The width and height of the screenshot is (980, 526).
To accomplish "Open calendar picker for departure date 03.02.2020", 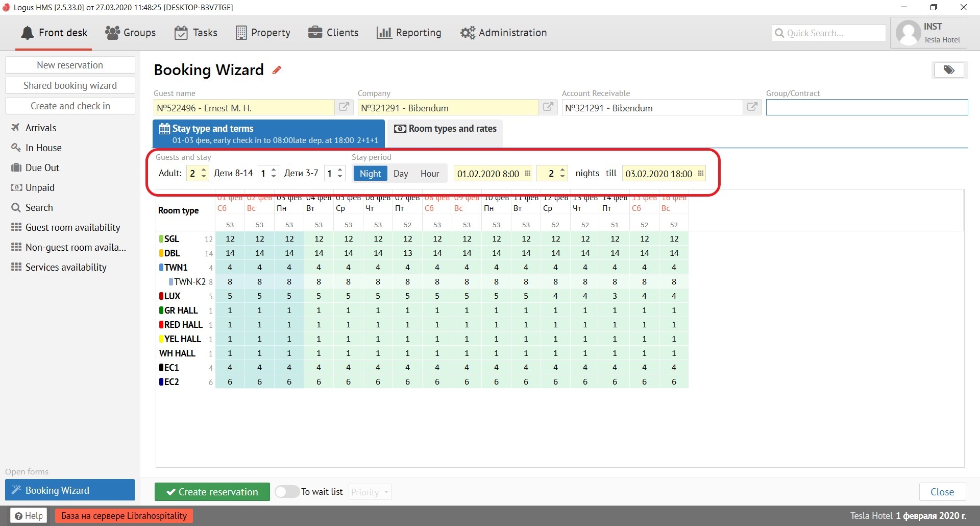I will (x=701, y=174).
